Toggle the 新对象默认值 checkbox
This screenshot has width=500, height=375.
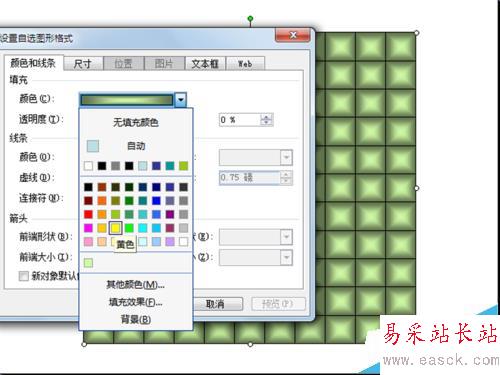click(24, 276)
